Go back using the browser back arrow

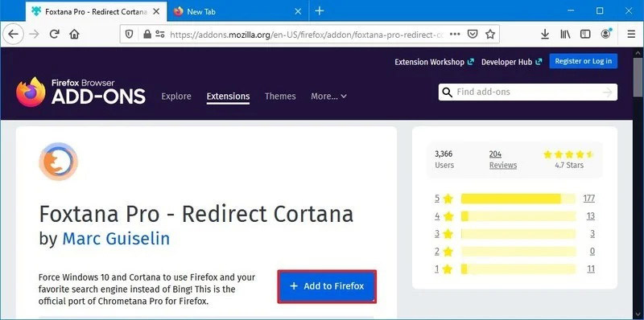[13, 34]
